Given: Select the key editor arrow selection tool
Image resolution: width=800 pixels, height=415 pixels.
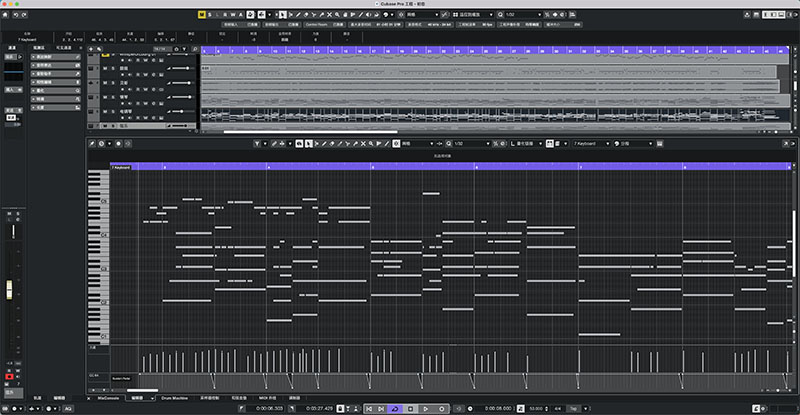Looking at the screenshot, I should pyautogui.click(x=309, y=144).
